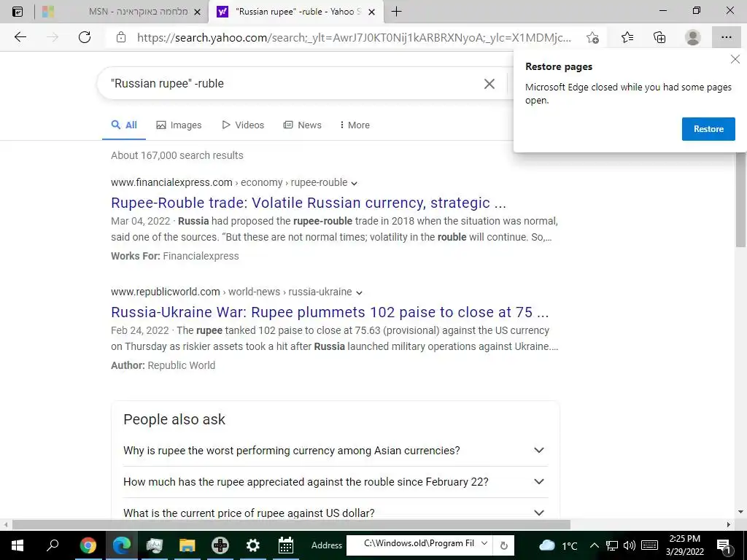Open taskbar Address bar dropdown
The height and width of the screenshot is (560, 747).
coord(484,543)
